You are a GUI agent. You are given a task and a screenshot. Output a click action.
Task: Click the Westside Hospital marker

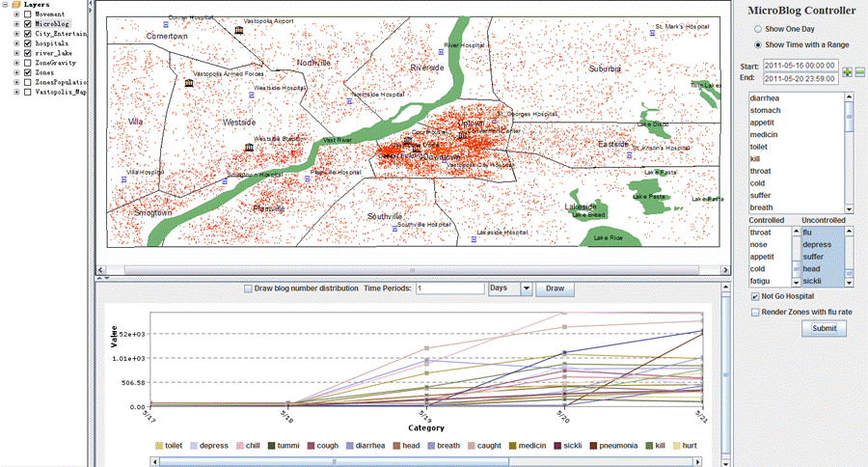pos(252,96)
